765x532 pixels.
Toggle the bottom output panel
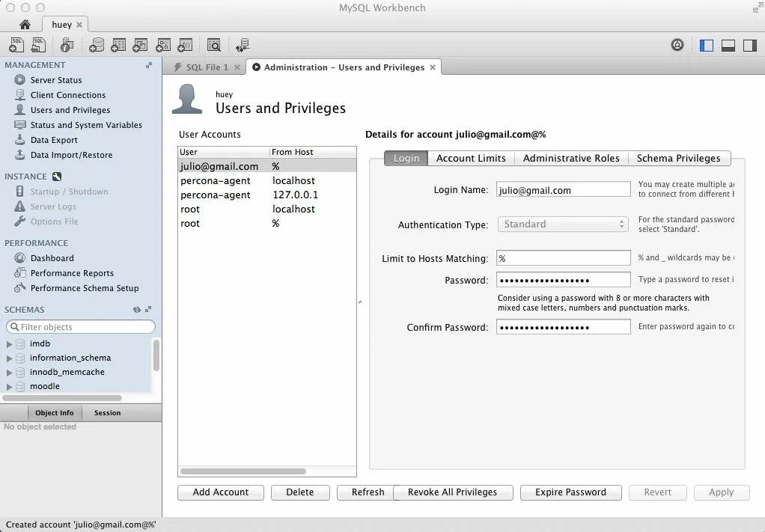tap(728, 46)
